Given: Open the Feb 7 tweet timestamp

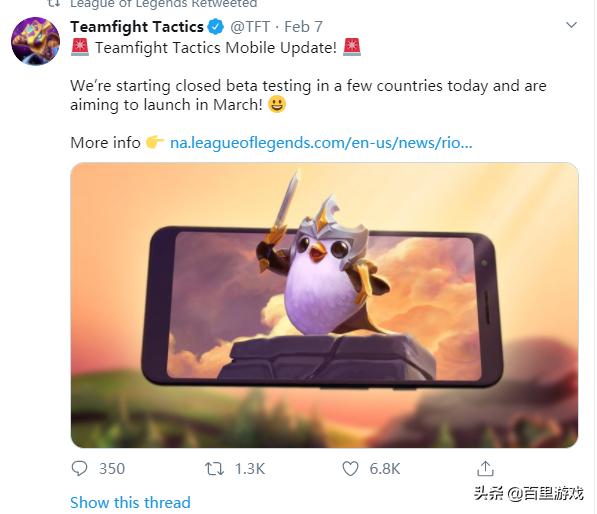Looking at the screenshot, I should click(303, 27).
